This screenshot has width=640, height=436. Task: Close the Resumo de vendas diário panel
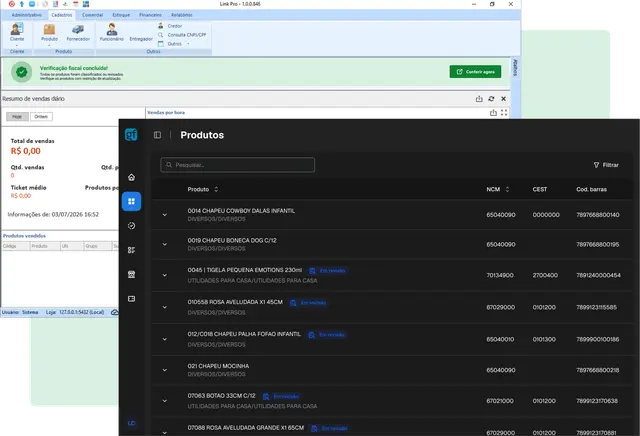(503, 99)
